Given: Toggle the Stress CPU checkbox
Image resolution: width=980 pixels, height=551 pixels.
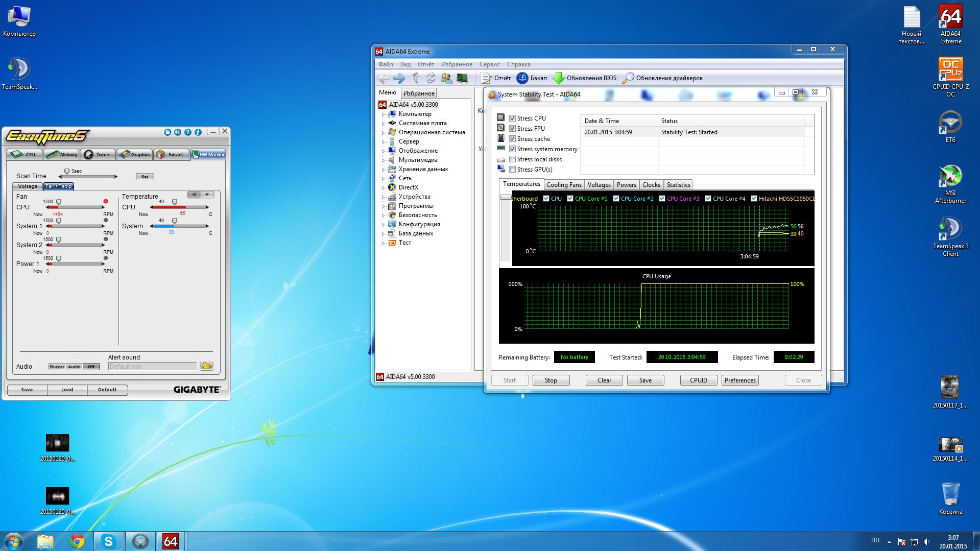Looking at the screenshot, I should tap(512, 118).
